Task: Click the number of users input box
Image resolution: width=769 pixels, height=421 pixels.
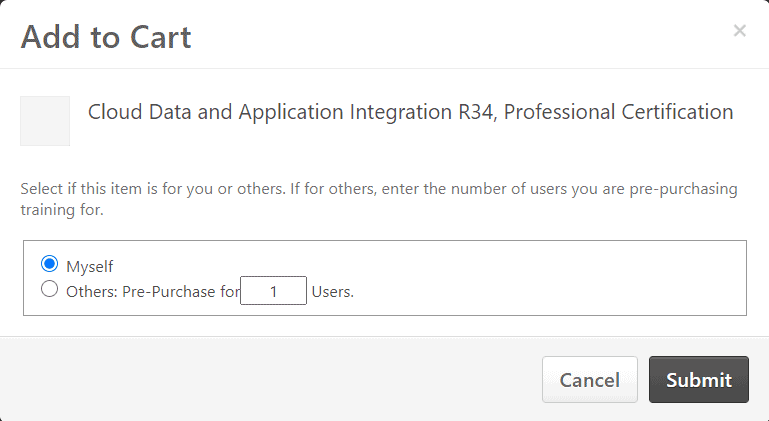Action: coord(273,290)
